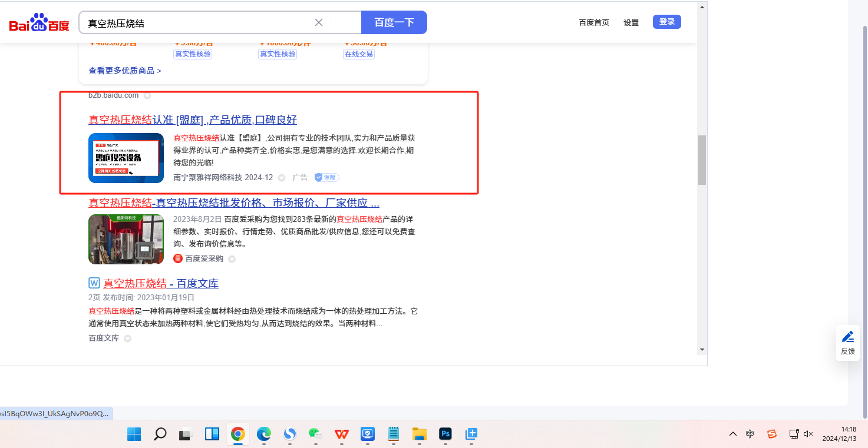Open the 反馈 feedback pencil icon
The height and width of the screenshot is (448, 868).
[x=847, y=337]
